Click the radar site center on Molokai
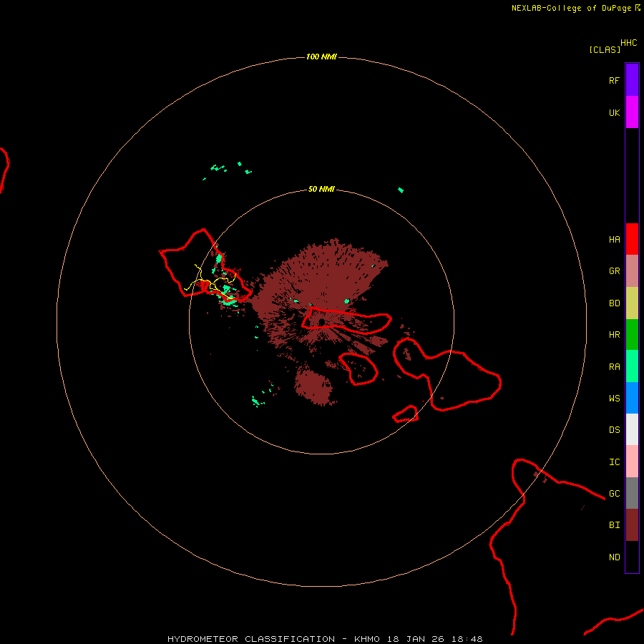 pyautogui.click(x=321, y=321)
